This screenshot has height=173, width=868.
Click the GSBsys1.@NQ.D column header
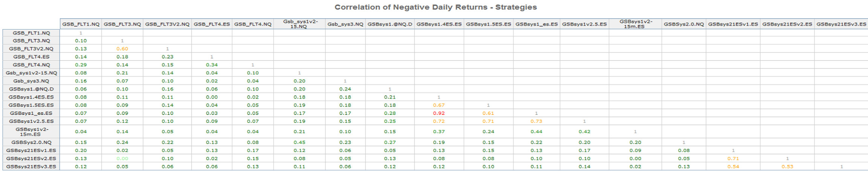click(x=390, y=24)
